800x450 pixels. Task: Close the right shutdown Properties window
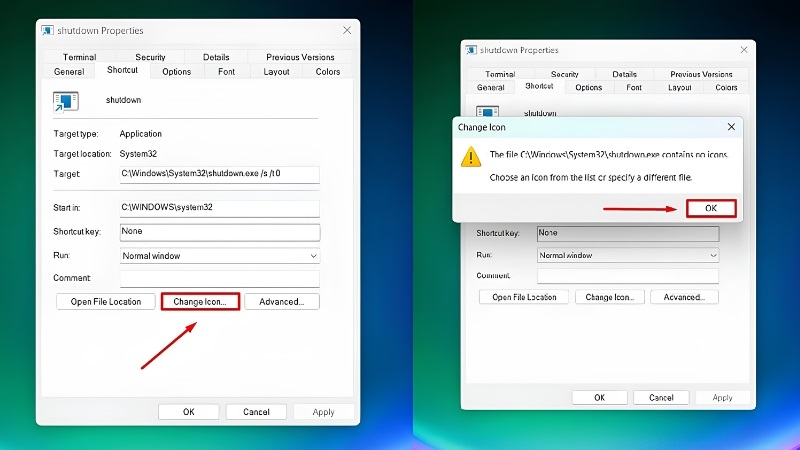[744, 50]
